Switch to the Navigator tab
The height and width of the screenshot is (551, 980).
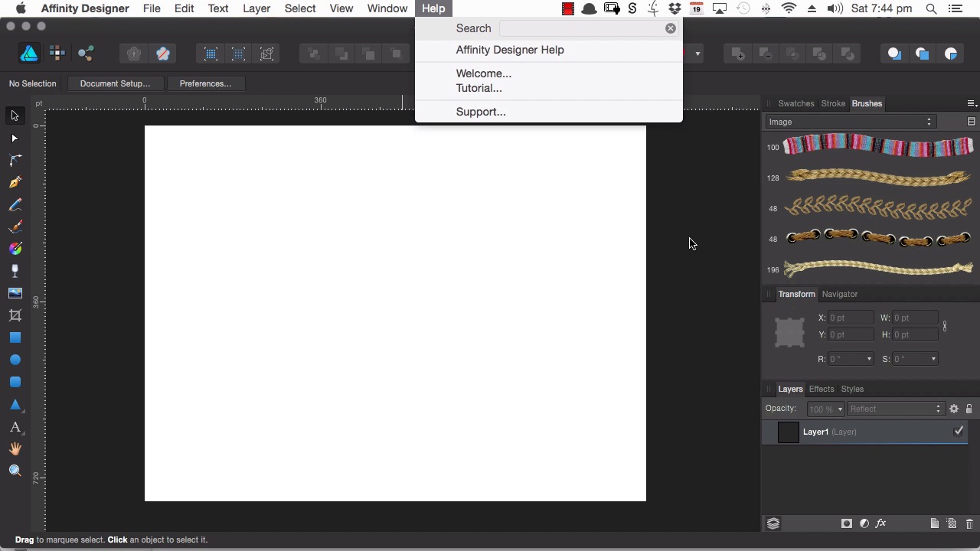click(839, 294)
